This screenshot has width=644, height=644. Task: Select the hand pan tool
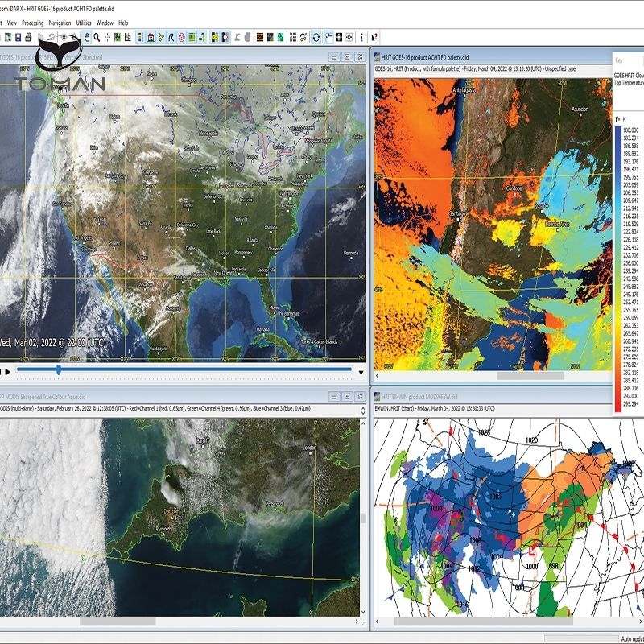(x=87, y=38)
